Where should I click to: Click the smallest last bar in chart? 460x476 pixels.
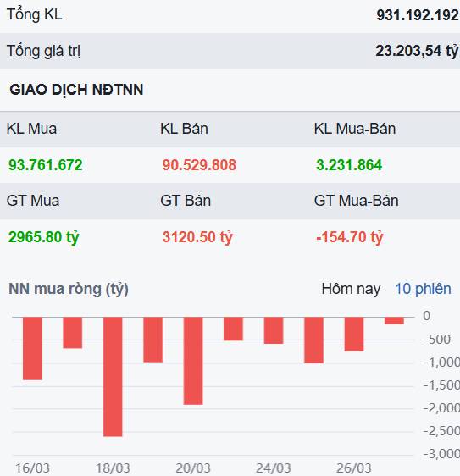(x=394, y=321)
